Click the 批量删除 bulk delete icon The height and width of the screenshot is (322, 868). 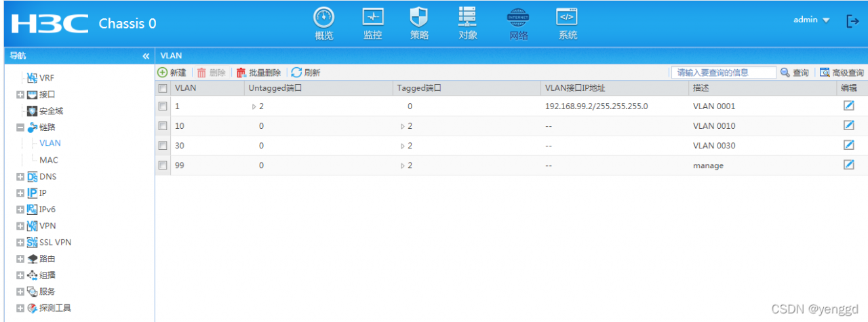[241, 73]
